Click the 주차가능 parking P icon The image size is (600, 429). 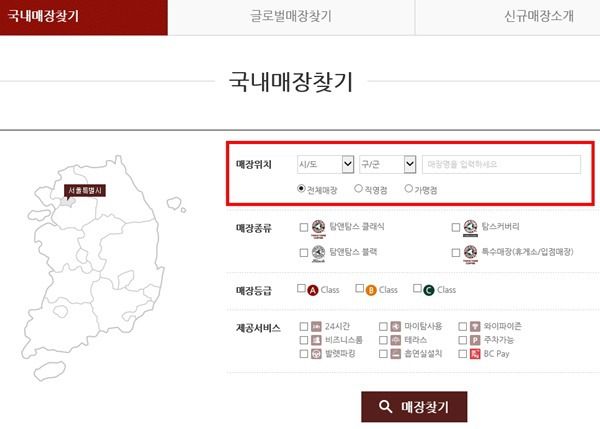point(475,340)
